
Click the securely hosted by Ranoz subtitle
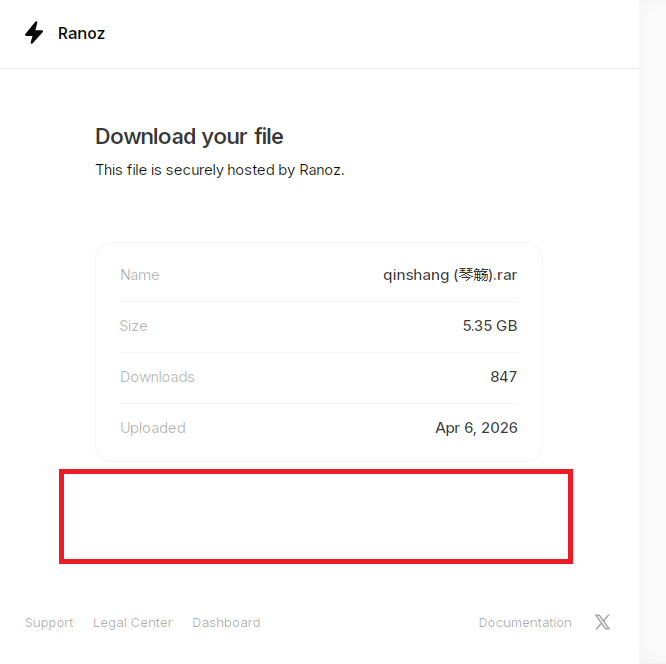[220, 170]
